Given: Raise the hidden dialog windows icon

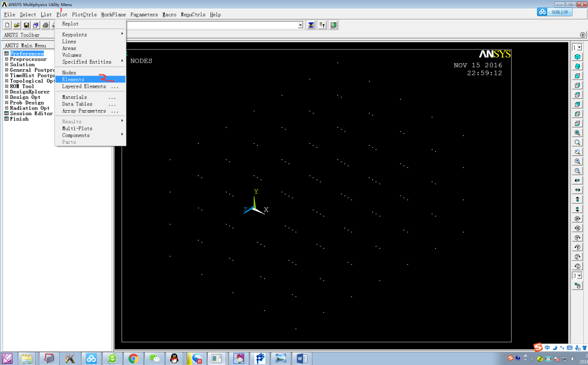Looking at the screenshot, I should [311, 25].
